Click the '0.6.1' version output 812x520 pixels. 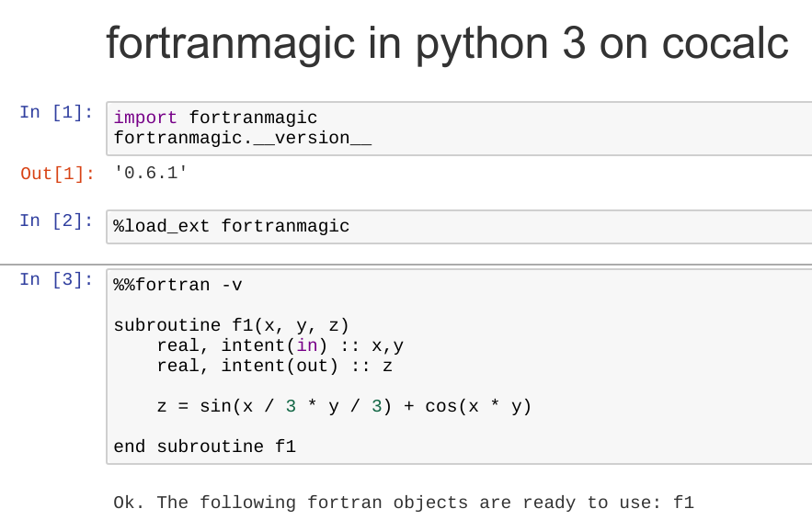pos(151,172)
